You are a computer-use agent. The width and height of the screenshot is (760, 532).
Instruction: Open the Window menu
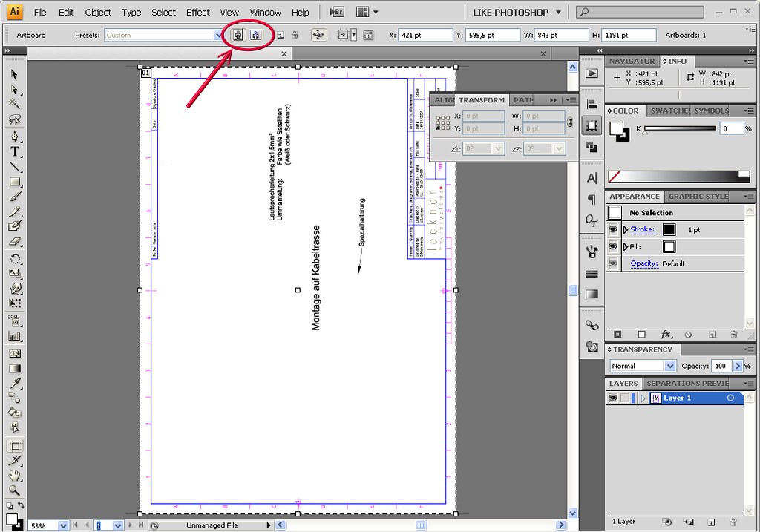265,12
